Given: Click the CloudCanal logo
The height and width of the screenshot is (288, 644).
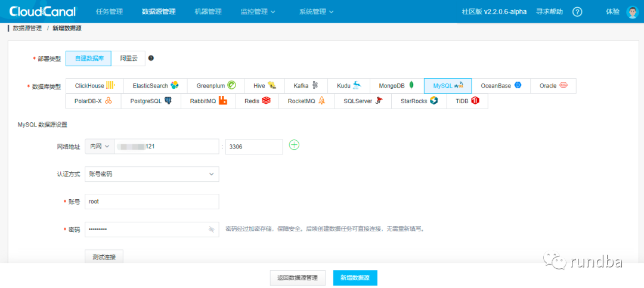Looking at the screenshot, I should pyautogui.click(x=42, y=11).
